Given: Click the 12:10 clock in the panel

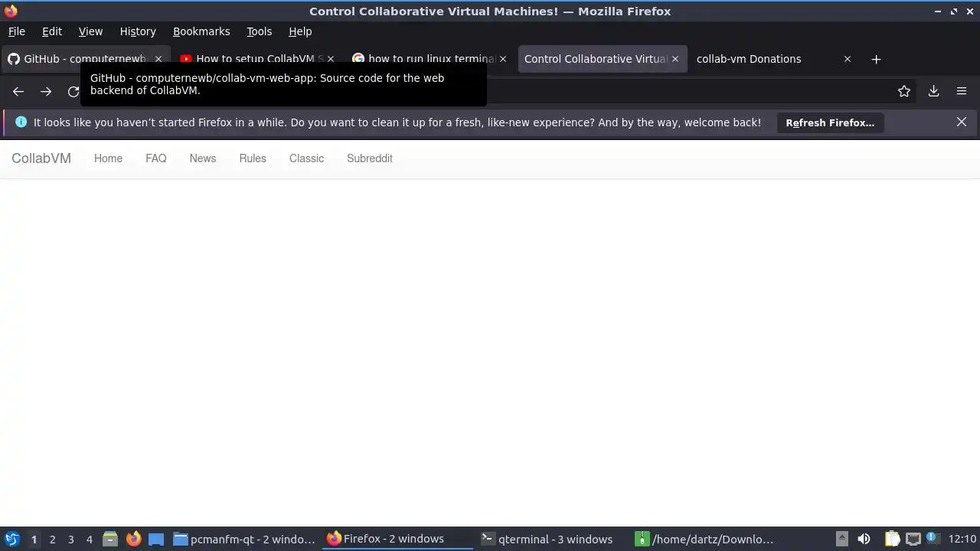Looking at the screenshot, I should 962,540.
